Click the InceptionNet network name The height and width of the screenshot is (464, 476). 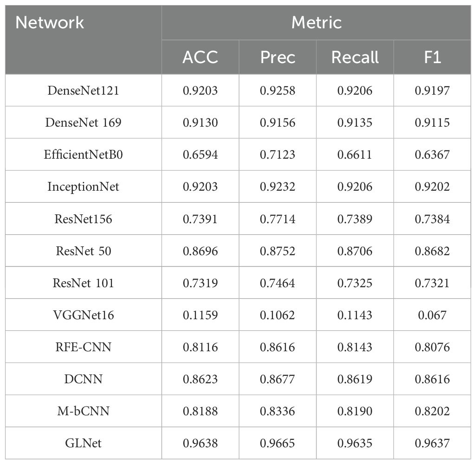coord(83,187)
